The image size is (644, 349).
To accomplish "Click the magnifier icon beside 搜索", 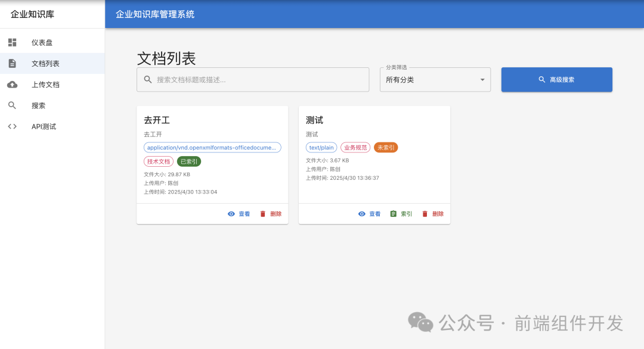I will 13,105.
